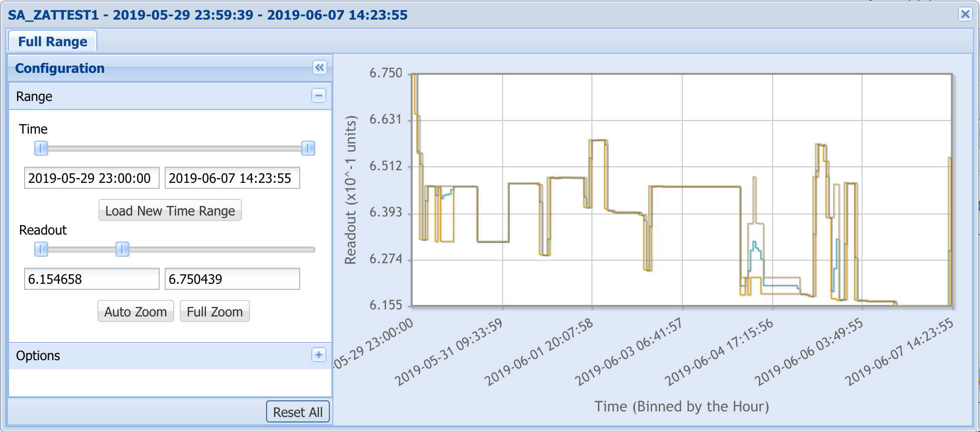Image resolution: width=980 pixels, height=432 pixels.
Task: Click the 6.512 y-axis label
Action: tap(386, 166)
